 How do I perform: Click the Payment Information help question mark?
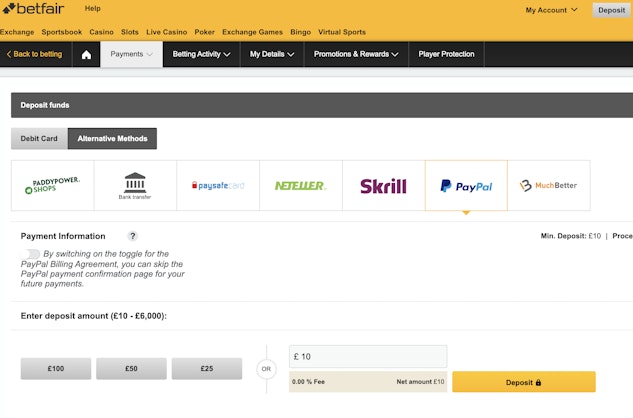(132, 236)
